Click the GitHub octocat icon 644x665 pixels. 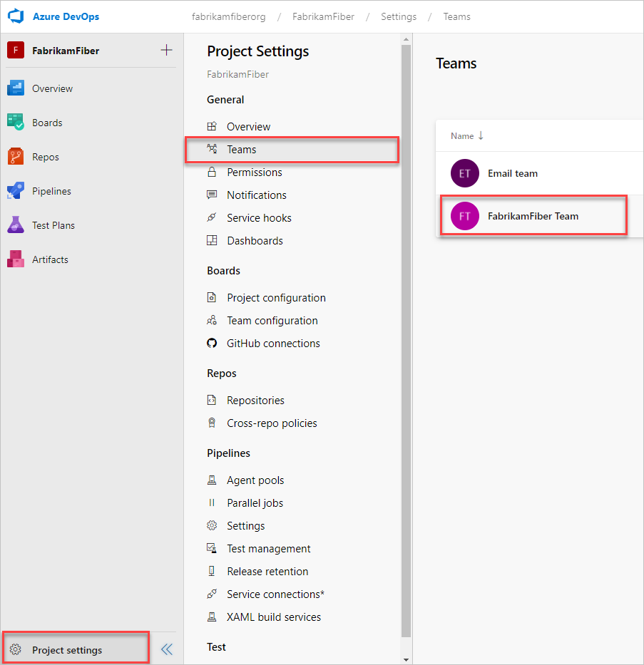212,343
